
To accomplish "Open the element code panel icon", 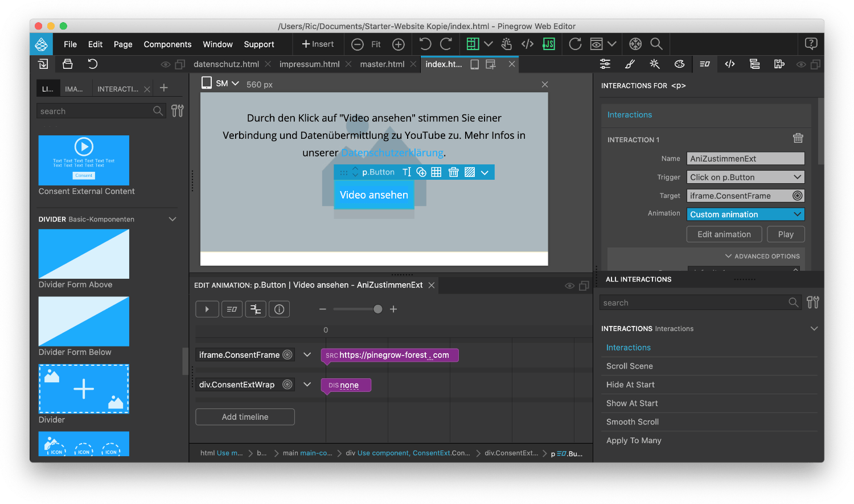I will (730, 64).
